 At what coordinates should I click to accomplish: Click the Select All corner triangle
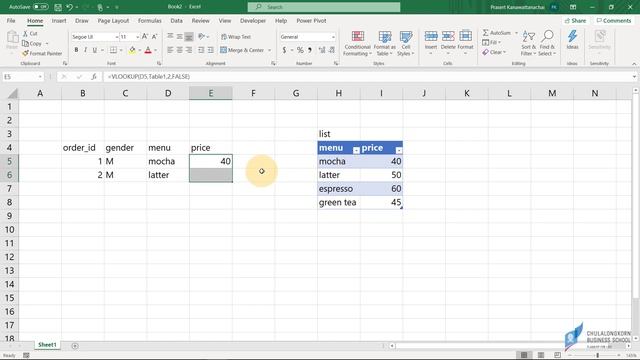(x=13, y=94)
